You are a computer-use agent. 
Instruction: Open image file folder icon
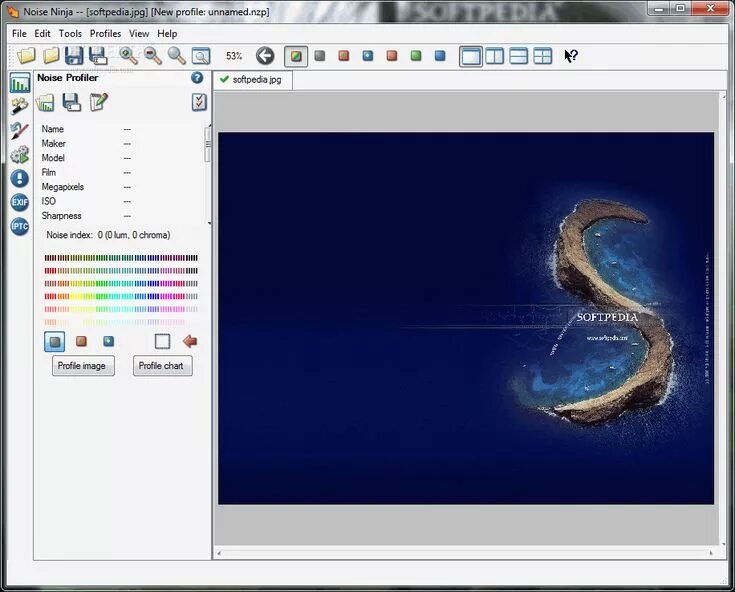(26, 56)
